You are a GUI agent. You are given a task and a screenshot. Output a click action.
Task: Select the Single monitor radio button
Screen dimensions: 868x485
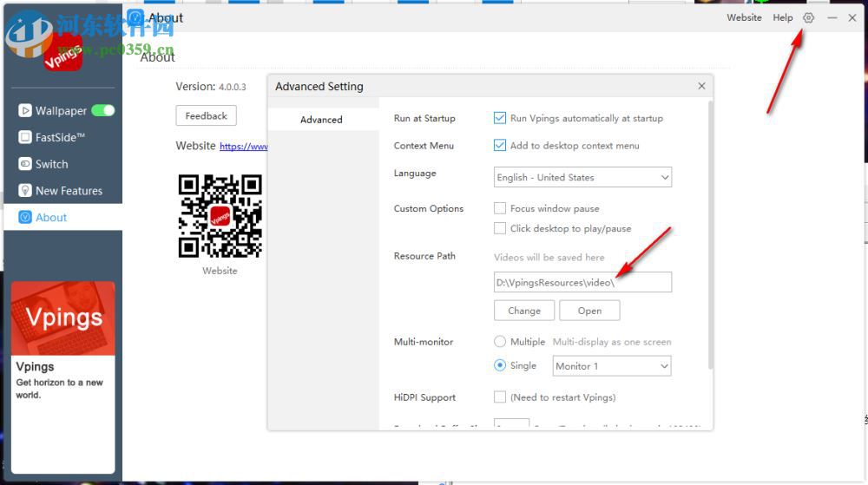[x=500, y=365]
